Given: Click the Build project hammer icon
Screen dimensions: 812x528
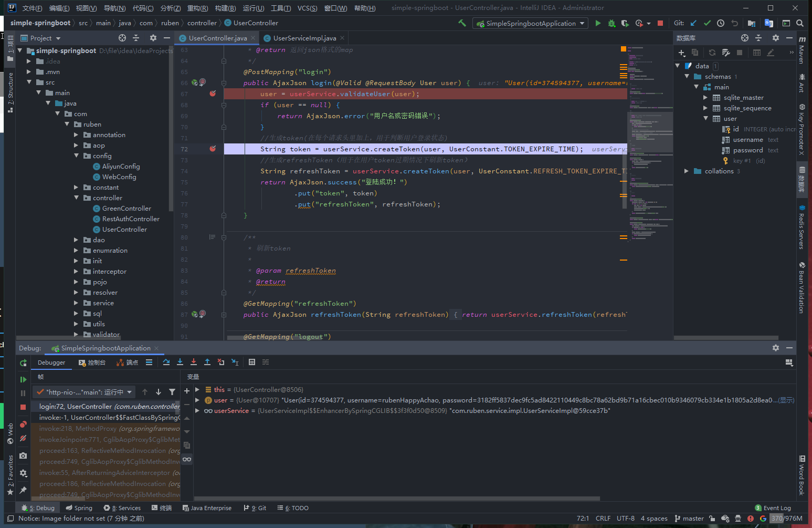Looking at the screenshot, I should (x=462, y=23).
